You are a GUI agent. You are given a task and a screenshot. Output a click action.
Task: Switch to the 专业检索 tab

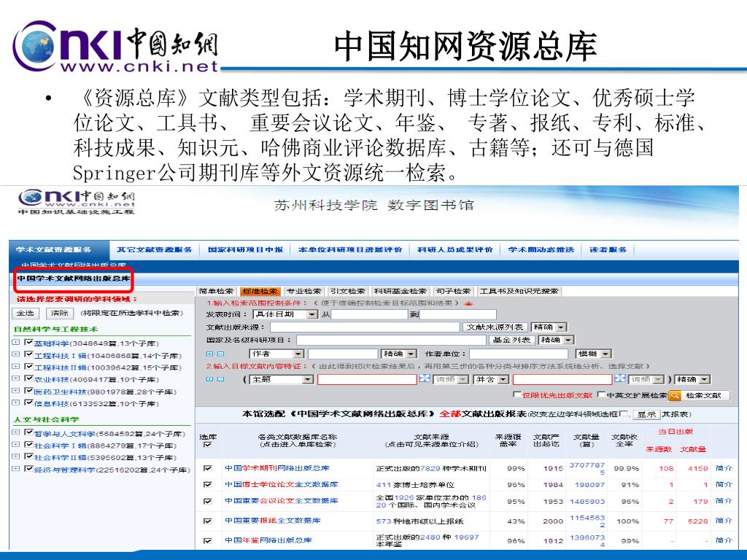303,291
